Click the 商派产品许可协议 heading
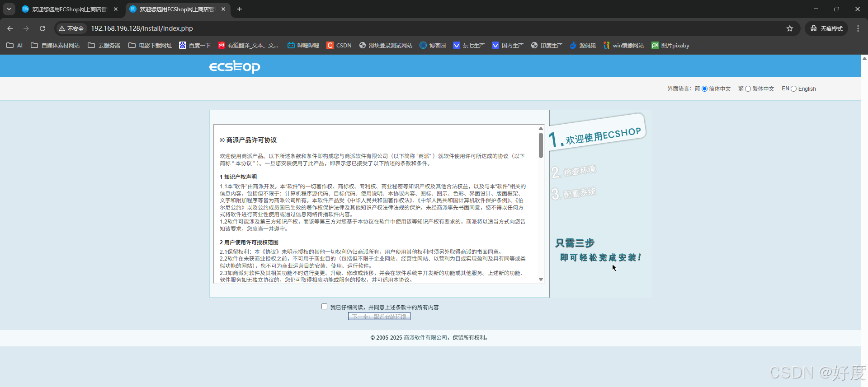The height and width of the screenshot is (387, 868). click(x=248, y=140)
